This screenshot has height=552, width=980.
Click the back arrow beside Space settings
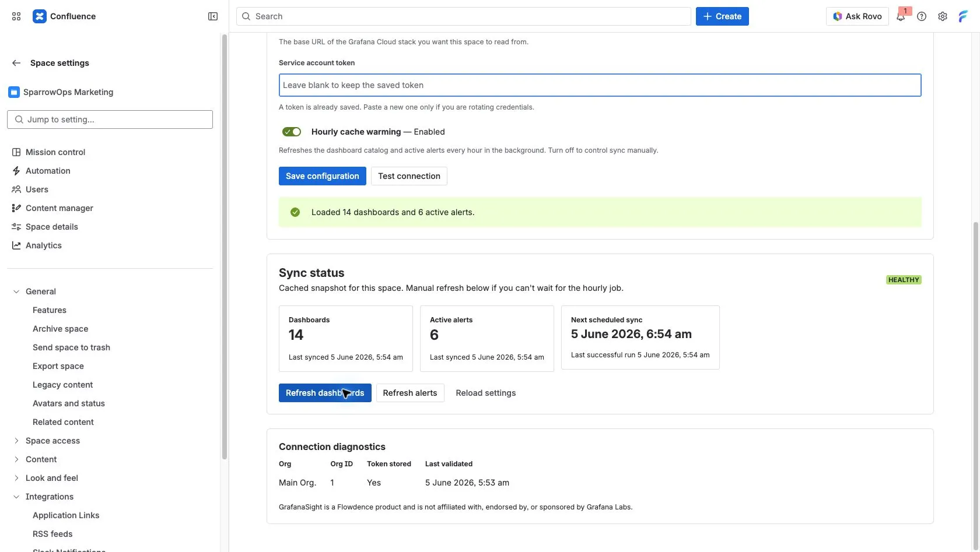[16, 63]
